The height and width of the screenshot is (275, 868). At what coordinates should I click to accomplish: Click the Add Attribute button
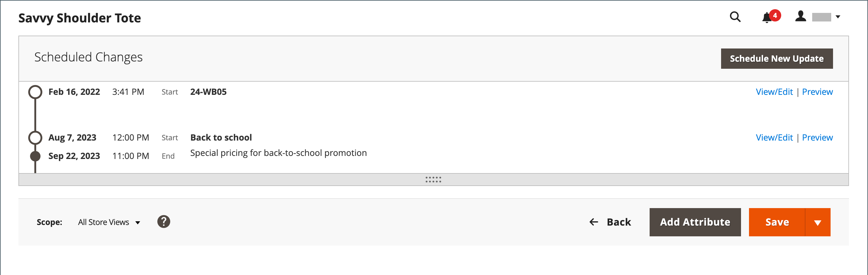click(x=695, y=222)
